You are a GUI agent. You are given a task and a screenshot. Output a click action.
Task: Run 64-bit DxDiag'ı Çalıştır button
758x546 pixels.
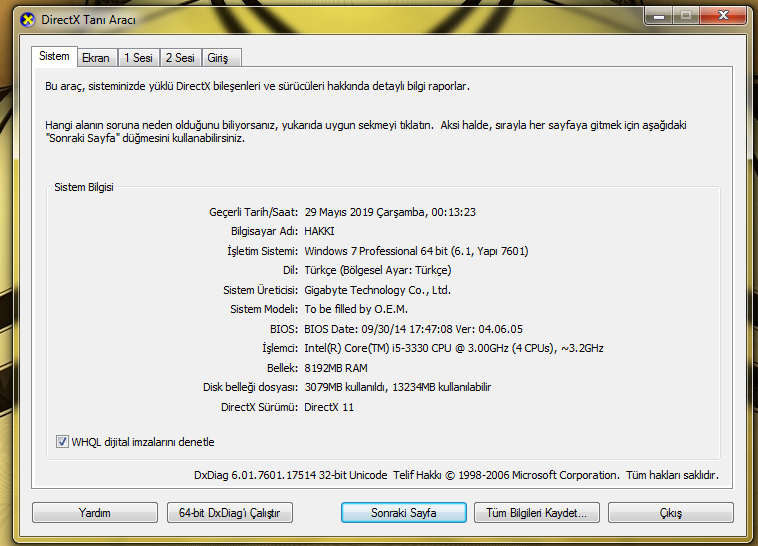coord(230,513)
